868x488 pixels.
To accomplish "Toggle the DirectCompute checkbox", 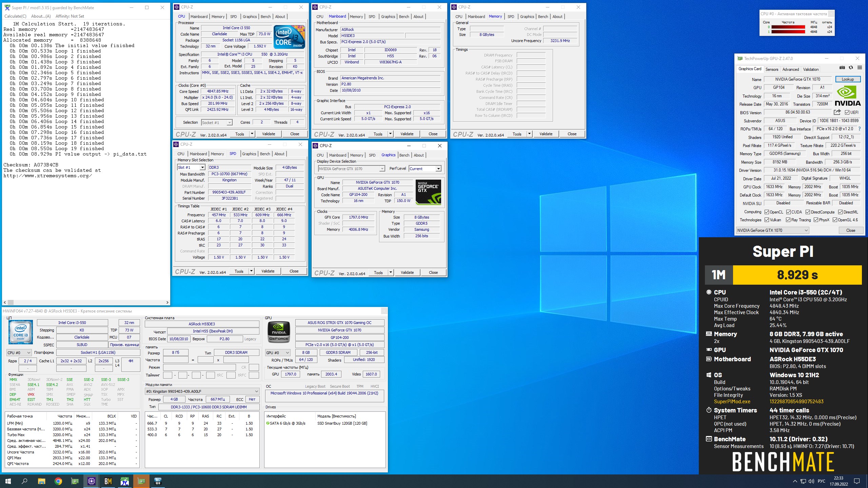I will (808, 212).
